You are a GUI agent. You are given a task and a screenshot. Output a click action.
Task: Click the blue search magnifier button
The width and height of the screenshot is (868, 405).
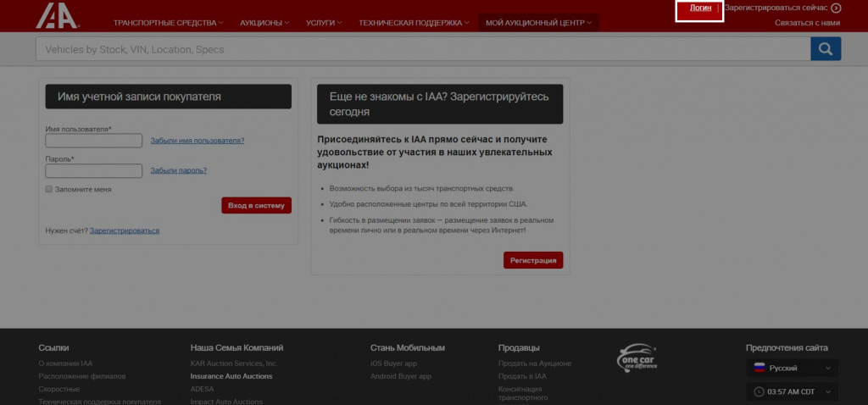pyautogui.click(x=826, y=48)
